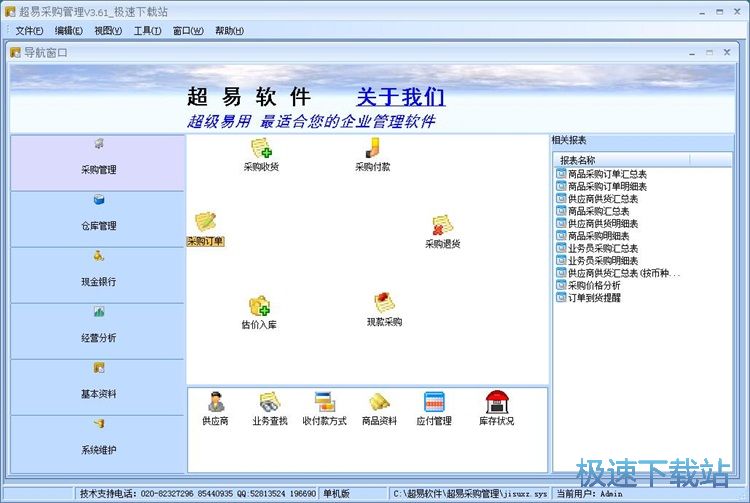The height and width of the screenshot is (503, 750).
Task: Open the 采购收货 purchase receiving icon
Action: coord(261,154)
